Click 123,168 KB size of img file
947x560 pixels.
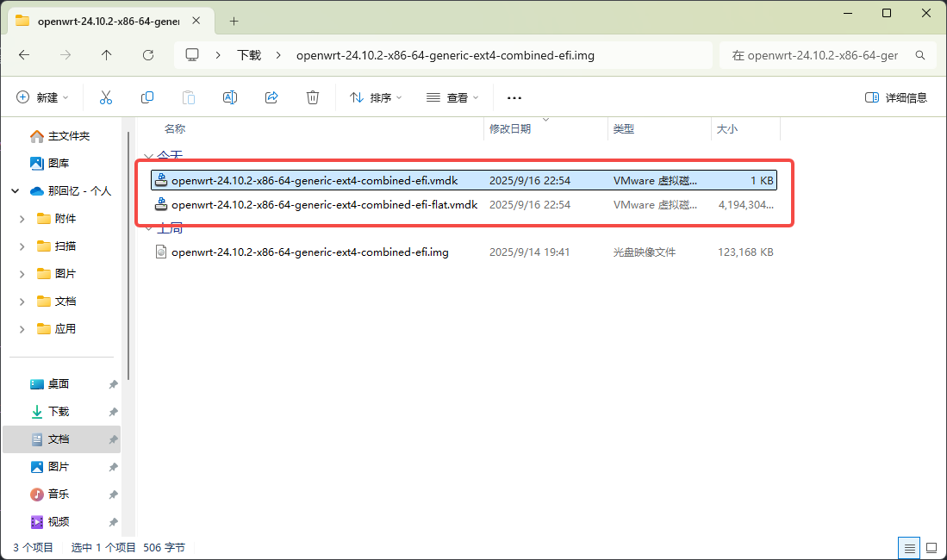click(x=745, y=252)
